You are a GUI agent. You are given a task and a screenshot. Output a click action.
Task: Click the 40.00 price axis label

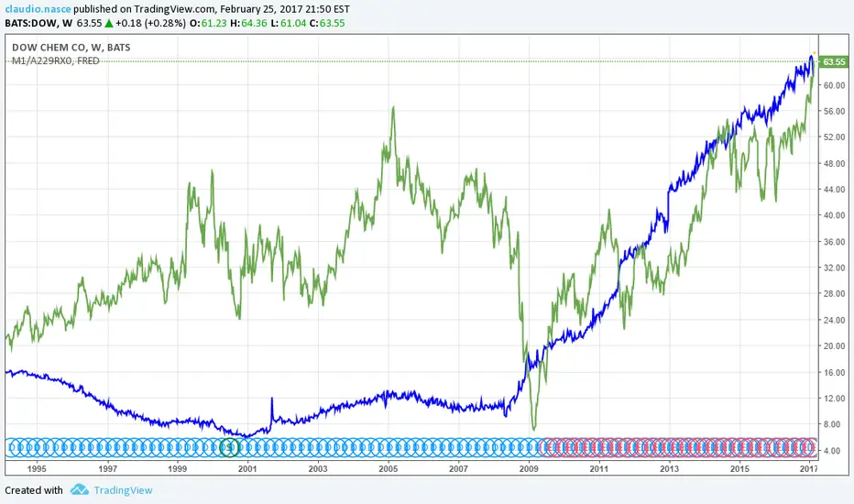click(835, 215)
